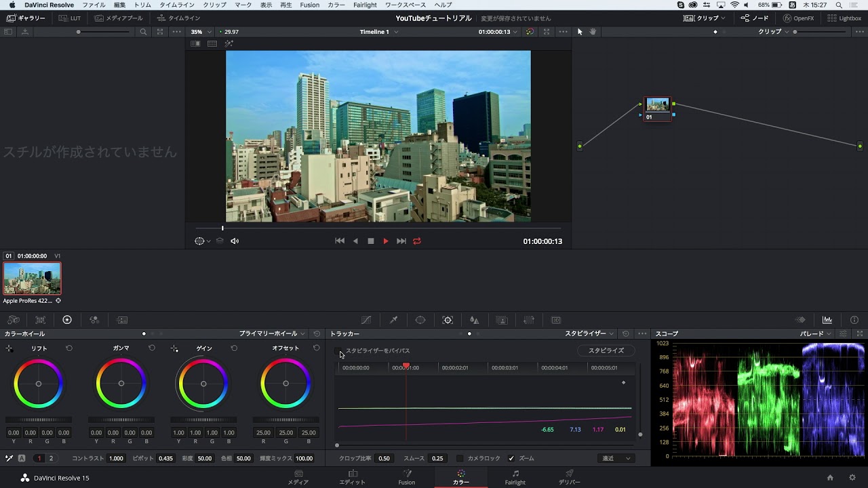This screenshot has height=488, width=868.
Task: Enable the Bypass Stabilizer checkbox
Action: (339, 351)
